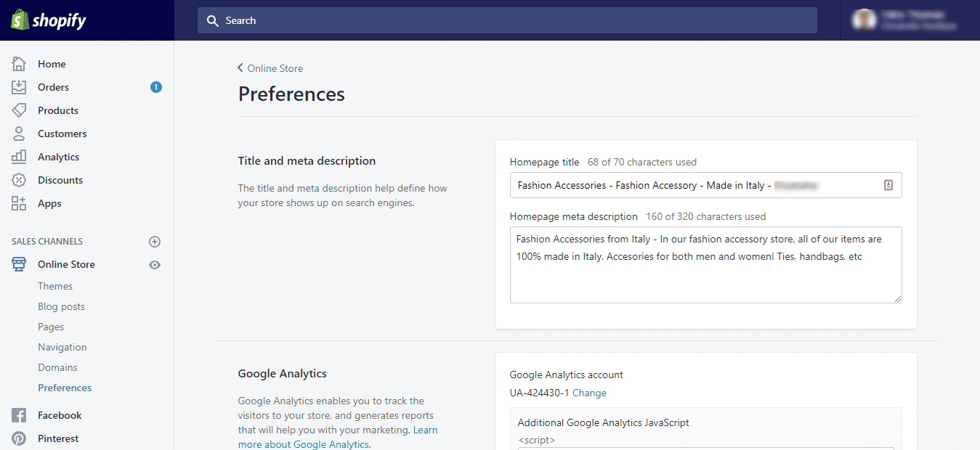This screenshot has height=450, width=980.
Task: Select Navigation in Online Store submenu
Action: coord(62,347)
